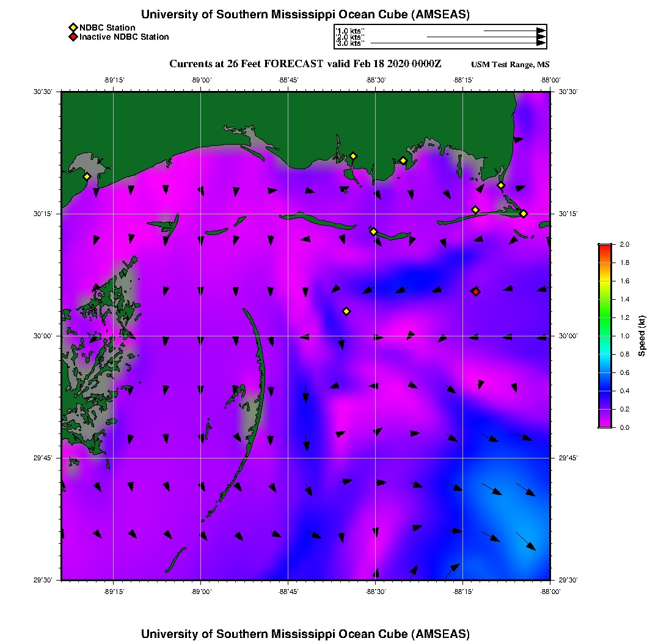
Task: Click the right axis 29°45' latitude label
Action: coord(568,458)
